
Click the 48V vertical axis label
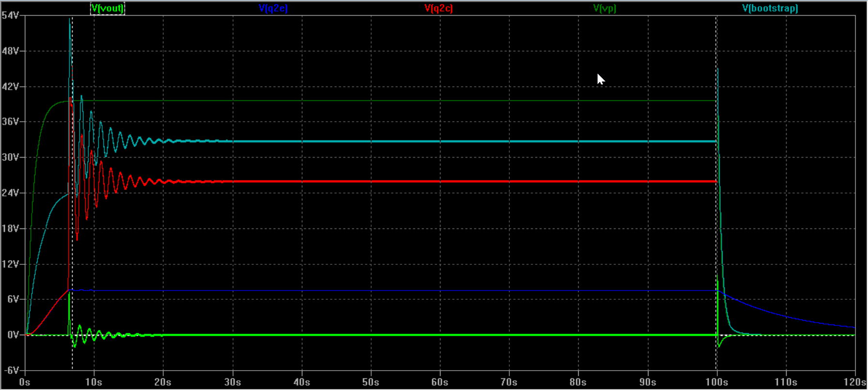pos(10,51)
